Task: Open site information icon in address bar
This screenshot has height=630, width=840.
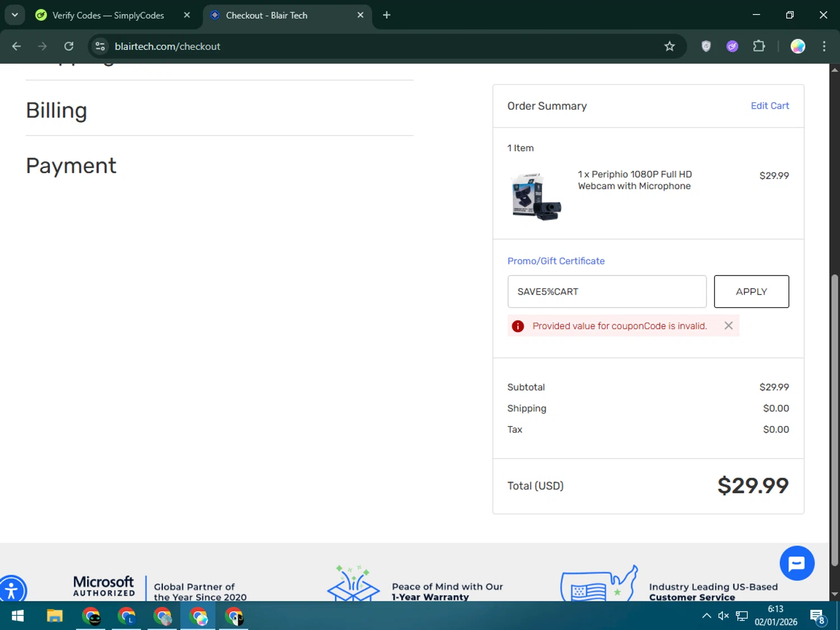Action: [x=100, y=46]
